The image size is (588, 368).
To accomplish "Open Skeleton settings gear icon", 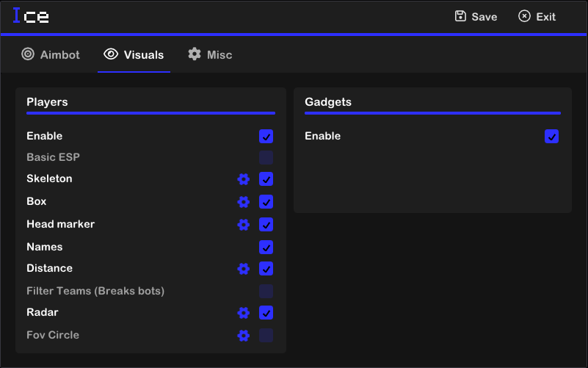I will [244, 179].
